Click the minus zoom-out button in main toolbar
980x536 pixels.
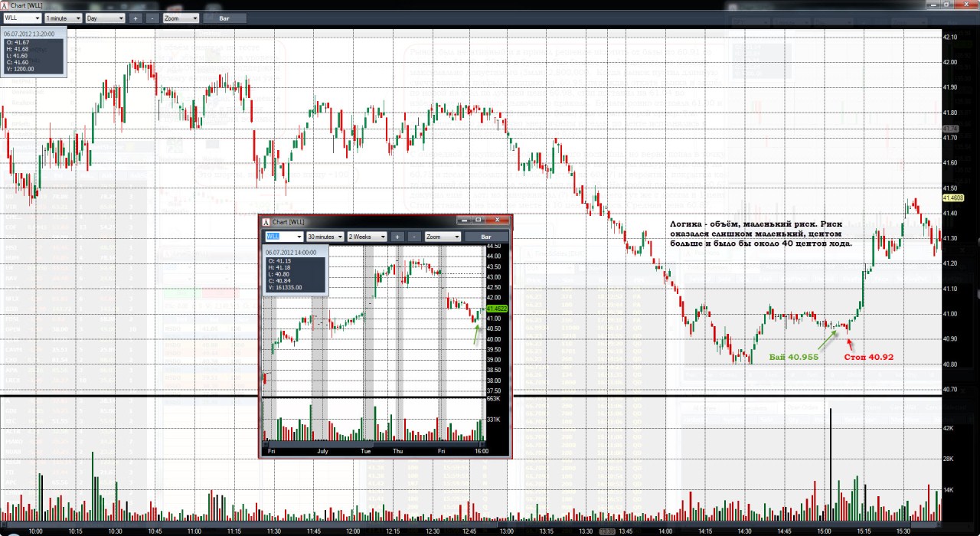coord(152,17)
